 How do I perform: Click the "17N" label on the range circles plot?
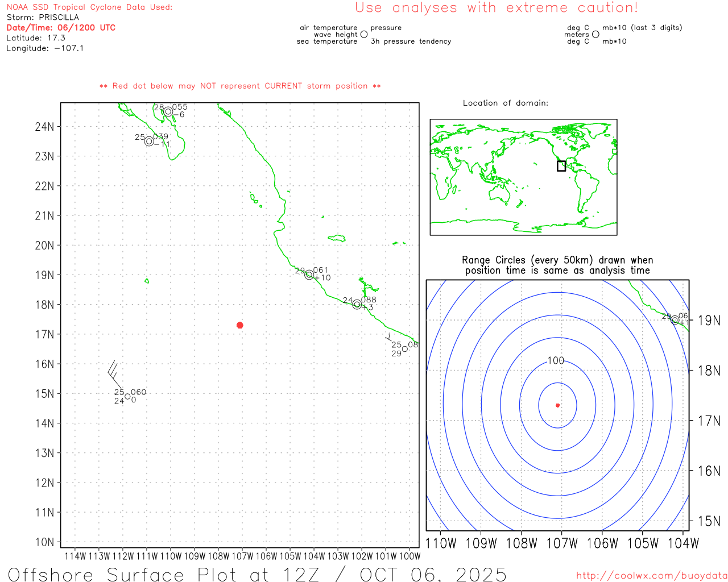(x=709, y=421)
